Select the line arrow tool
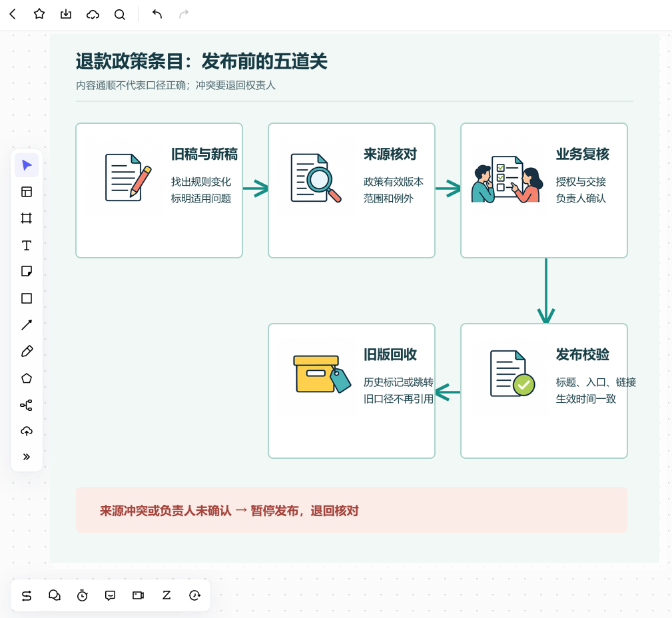The height and width of the screenshot is (618, 672). pyautogui.click(x=27, y=325)
